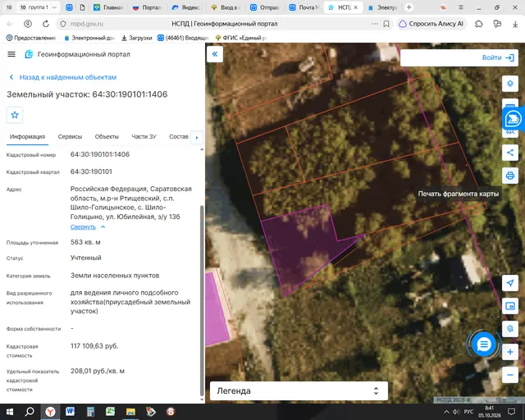
Task: Open the chat support bubble on map
Action: [483, 344]
